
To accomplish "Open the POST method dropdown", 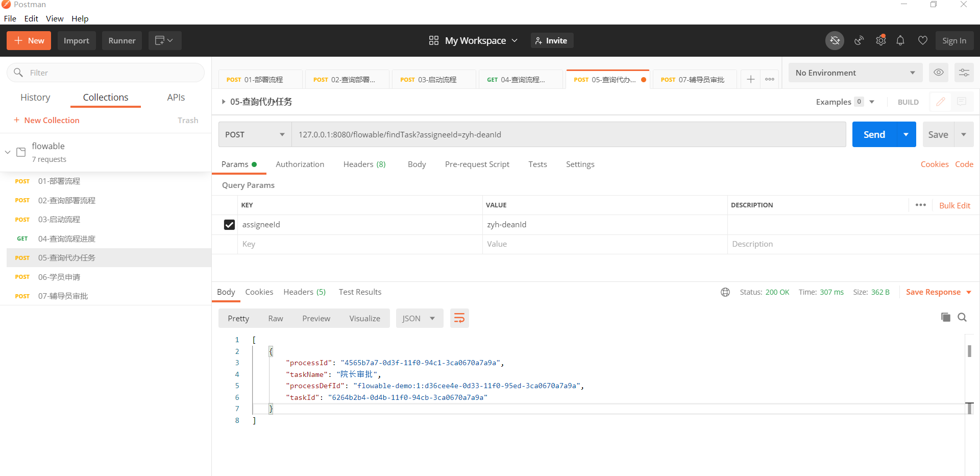I will pos(254,134).
